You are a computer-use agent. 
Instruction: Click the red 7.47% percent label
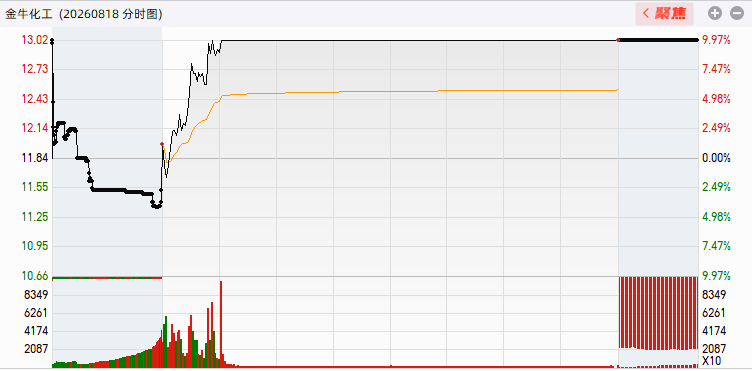click(x=716, y=70)
